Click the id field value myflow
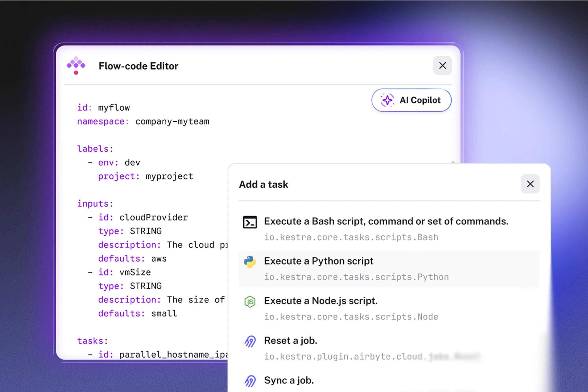The image size is (588, 392). (x=114, y=108)
